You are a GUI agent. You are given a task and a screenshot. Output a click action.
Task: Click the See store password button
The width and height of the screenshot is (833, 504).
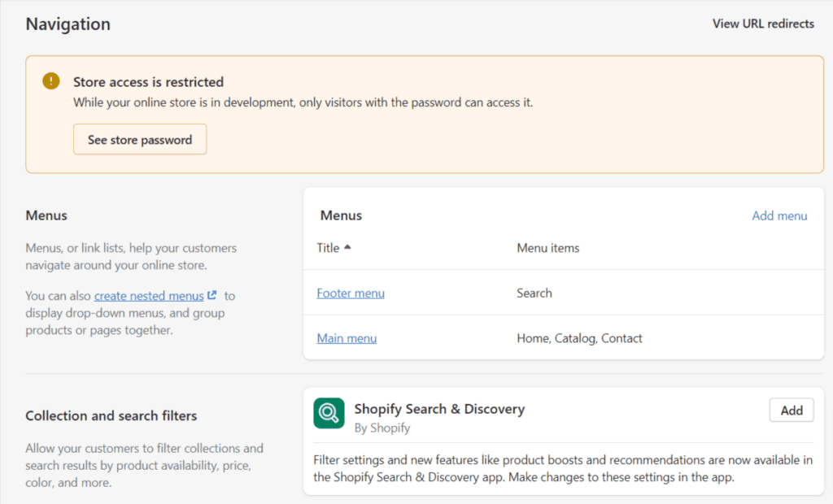click(x=139, y=139)
